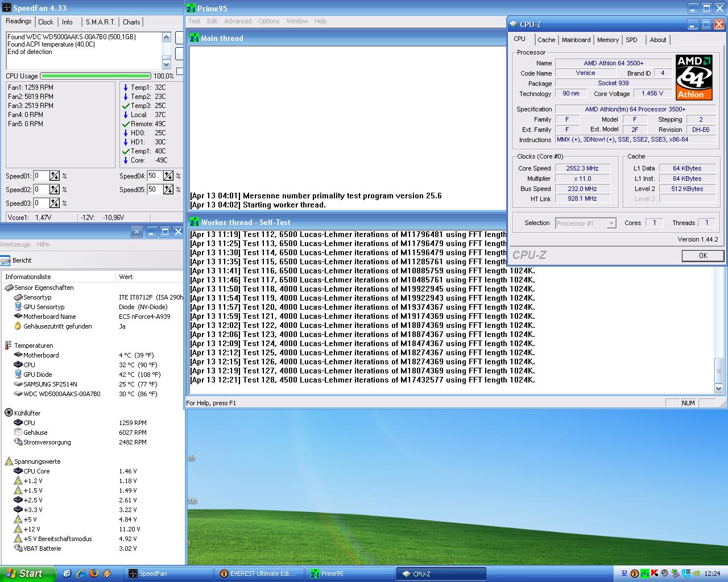Open the Cache tab in CPU-Z

click(x=546, y=40)
